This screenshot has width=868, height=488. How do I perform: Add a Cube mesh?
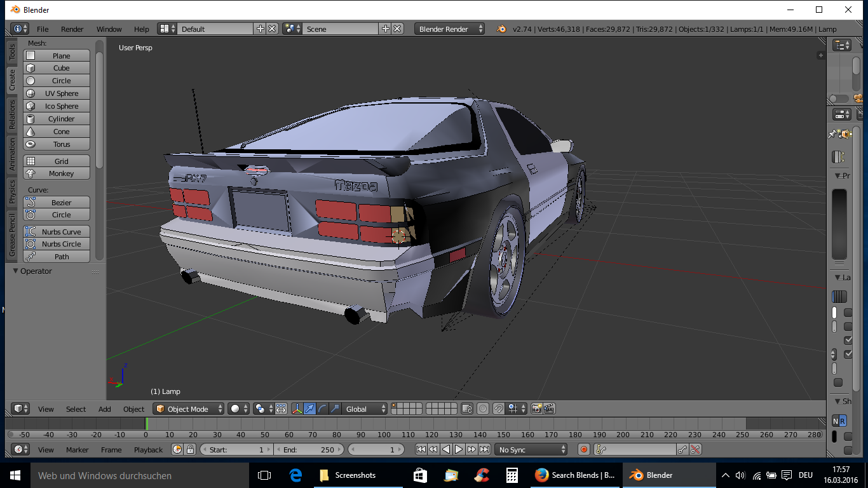tap(57, 68)
